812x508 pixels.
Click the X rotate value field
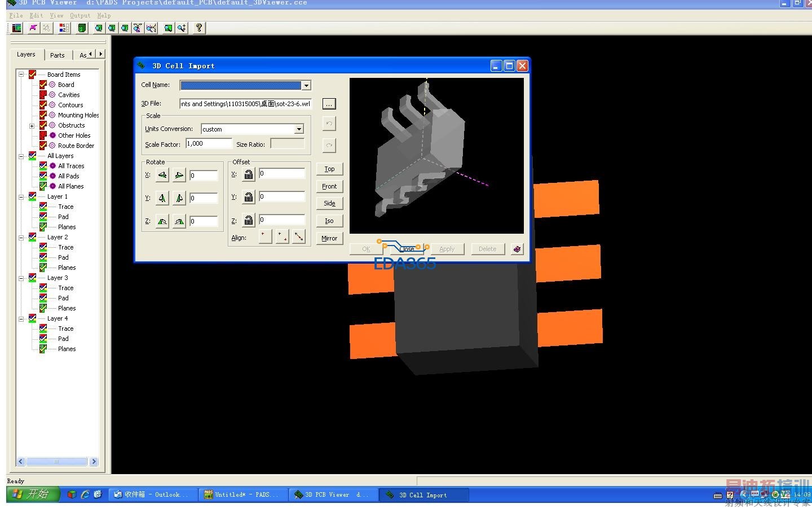point(204,176)
